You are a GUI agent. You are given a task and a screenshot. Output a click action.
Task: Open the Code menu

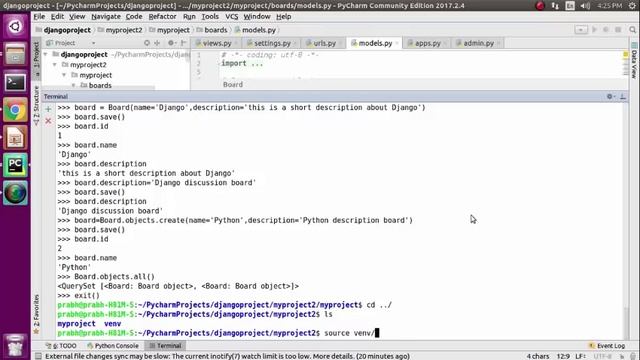[x=134, y=17]
